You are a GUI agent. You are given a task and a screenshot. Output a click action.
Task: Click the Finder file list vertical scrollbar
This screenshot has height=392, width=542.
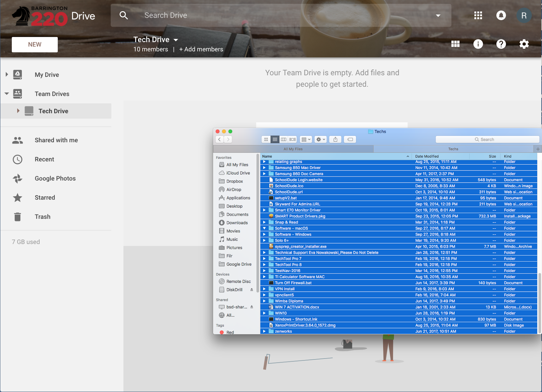click(x=539, y=303)
